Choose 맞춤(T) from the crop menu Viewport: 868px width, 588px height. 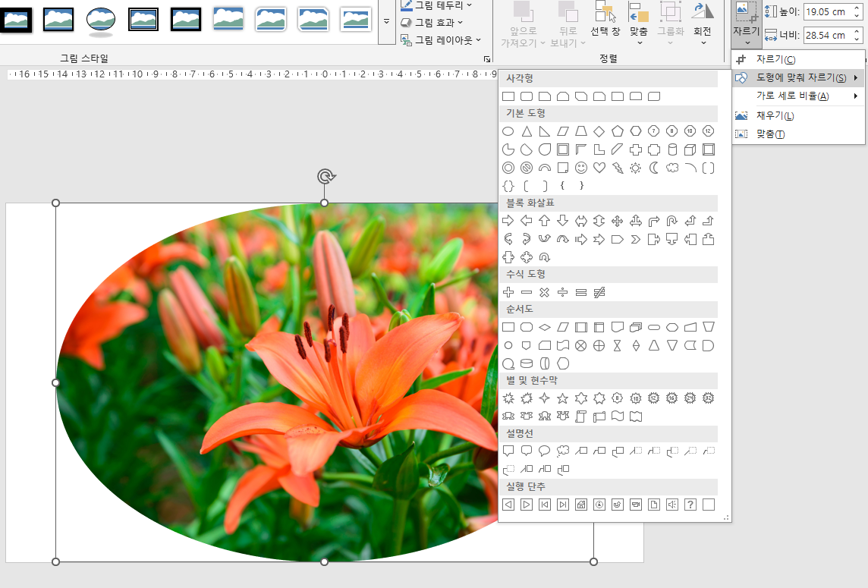797,134
